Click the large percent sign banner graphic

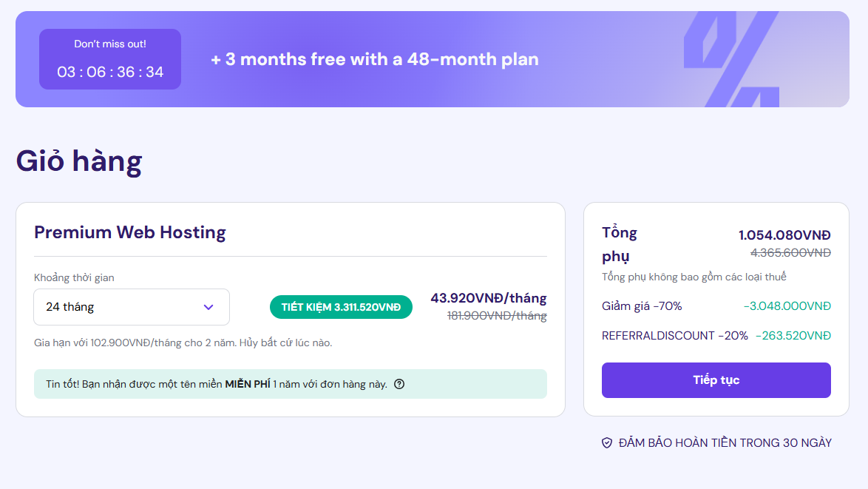pos(732,59)
